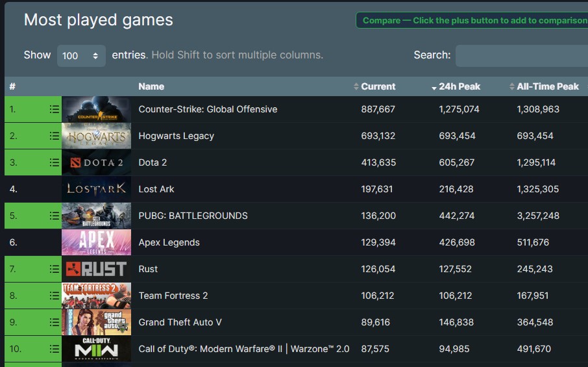Image resolution: width=588 pixels, height=367 pixels.
Task: Click 24h peak value 146,838
Action: 456,322
